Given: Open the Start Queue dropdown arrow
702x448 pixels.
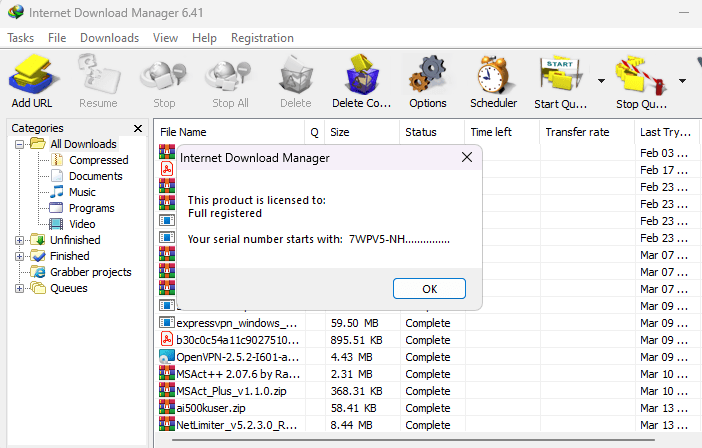Looking at the screenshot, I should [x=601, y=80].
